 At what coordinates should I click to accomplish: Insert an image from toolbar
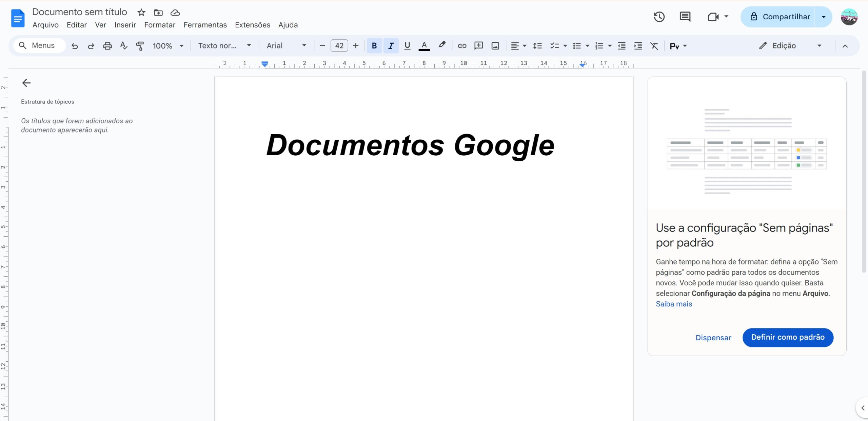coord(495,46)
